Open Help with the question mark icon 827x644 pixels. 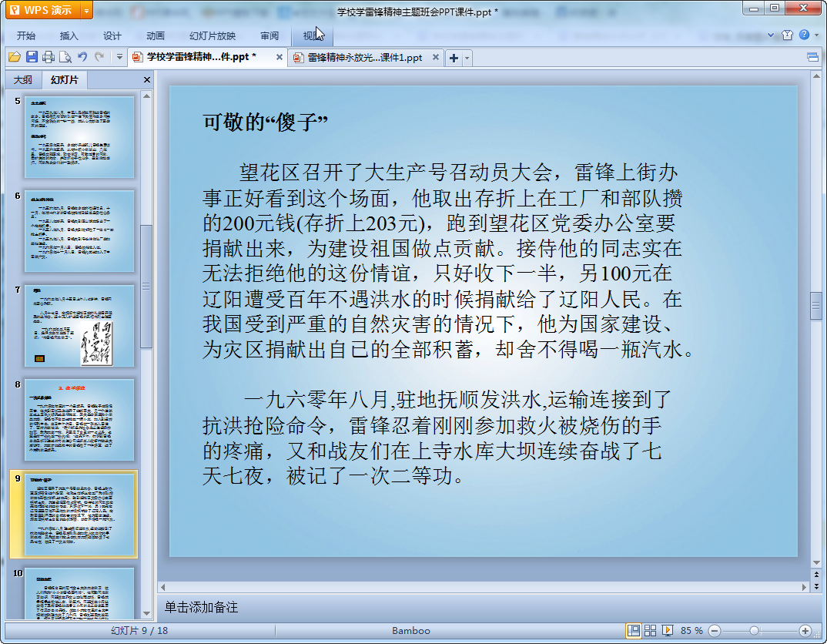(804, 35)
